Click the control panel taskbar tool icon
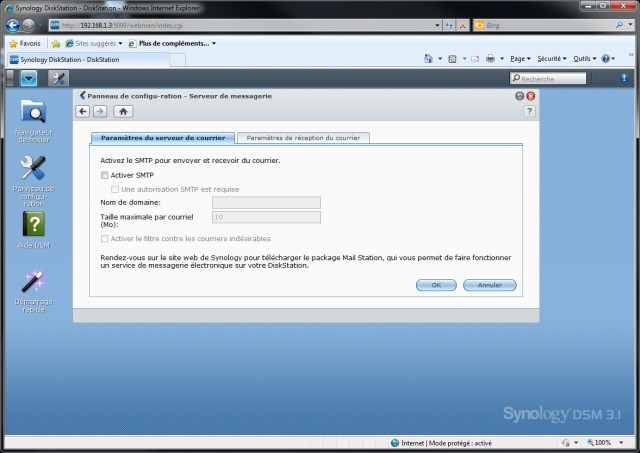This screenshot has width=640, height=453. (x=58, y=78)
